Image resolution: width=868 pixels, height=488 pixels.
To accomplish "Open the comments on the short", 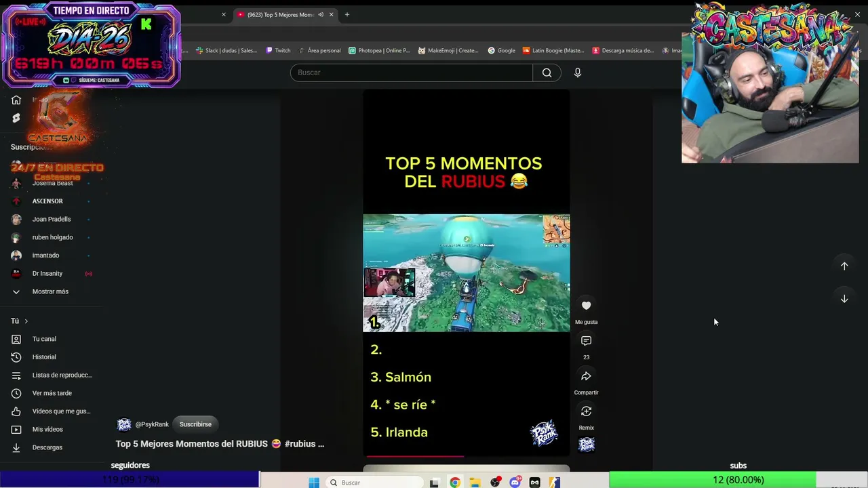I will [587, 341].
